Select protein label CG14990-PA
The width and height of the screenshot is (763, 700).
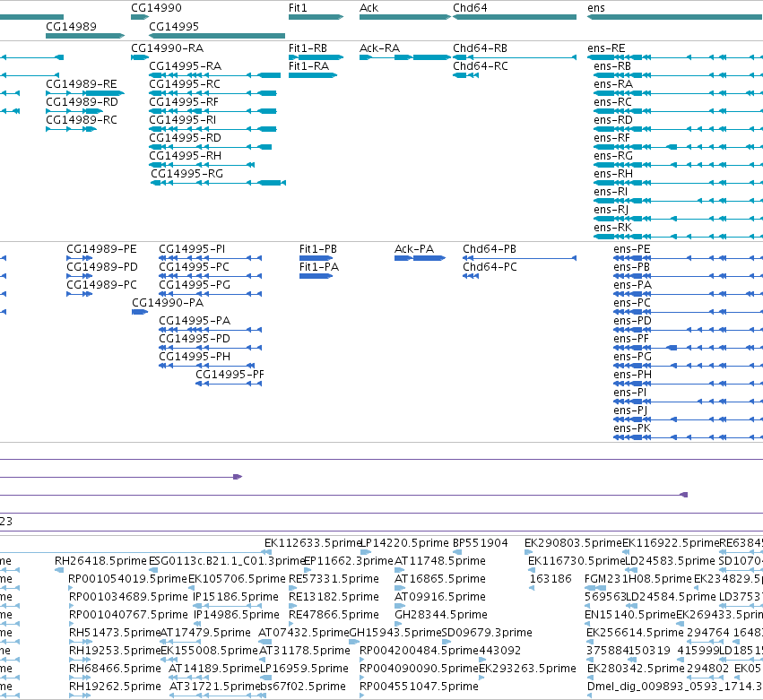coord(168,303)
